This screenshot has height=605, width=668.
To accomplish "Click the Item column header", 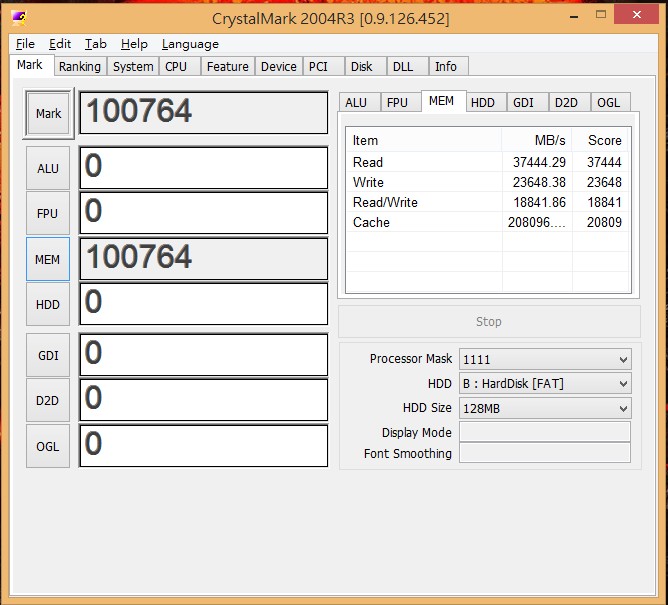I will coord(424,140).
